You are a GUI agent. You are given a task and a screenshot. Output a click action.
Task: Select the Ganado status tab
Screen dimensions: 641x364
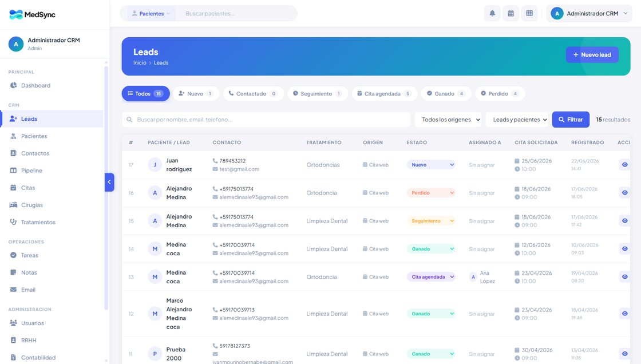[x=446, y=94]
